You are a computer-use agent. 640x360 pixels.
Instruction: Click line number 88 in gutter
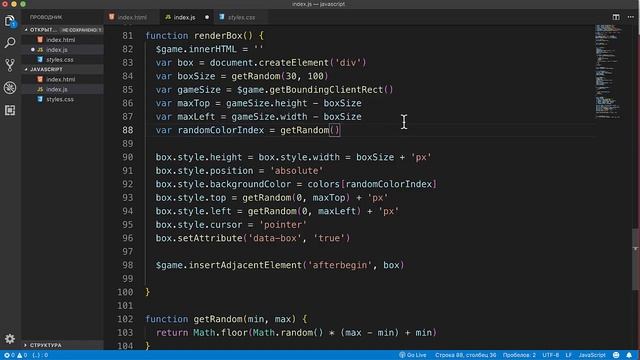[x=128, y=130]
